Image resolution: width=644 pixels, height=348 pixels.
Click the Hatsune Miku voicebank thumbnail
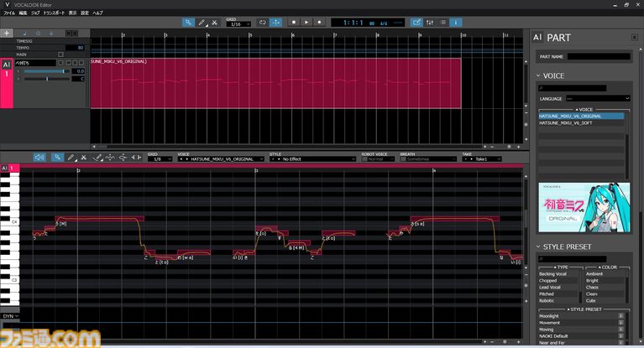coord(584,208)
